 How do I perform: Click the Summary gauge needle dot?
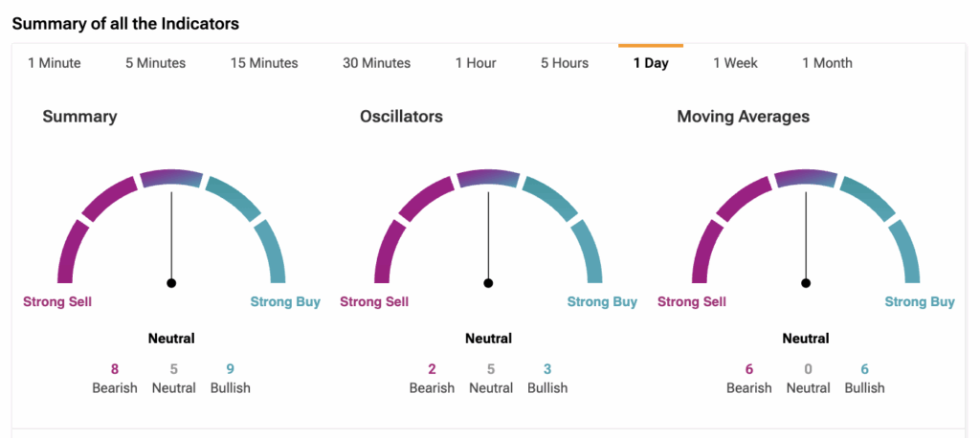pos(171,283)
